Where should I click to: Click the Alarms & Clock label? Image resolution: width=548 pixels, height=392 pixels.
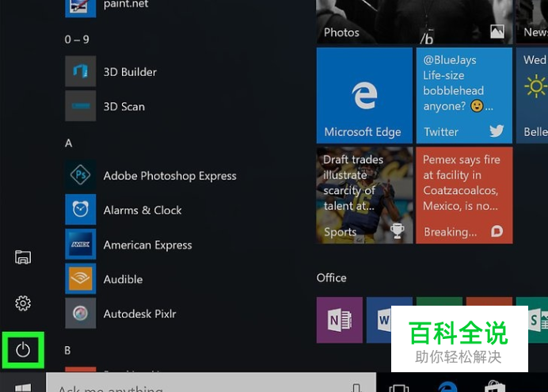click(x=143, y=210)
